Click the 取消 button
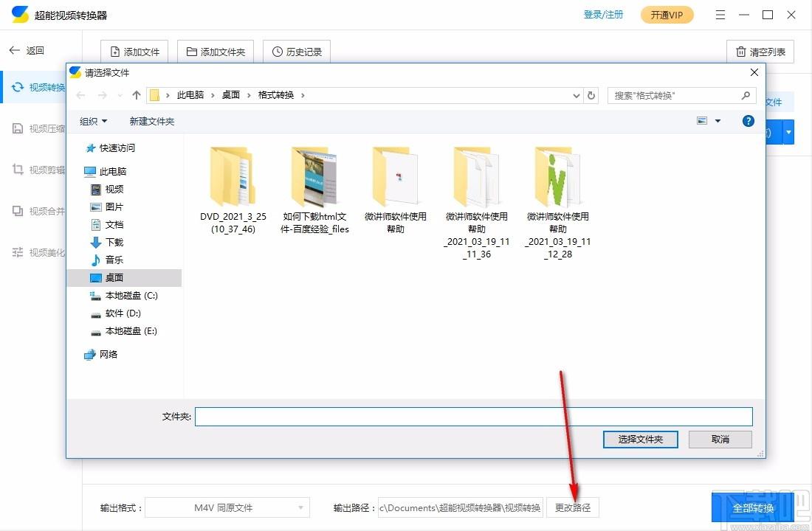Image resolution: width=812 pixels, height=531 pixels. pos(720,440)
